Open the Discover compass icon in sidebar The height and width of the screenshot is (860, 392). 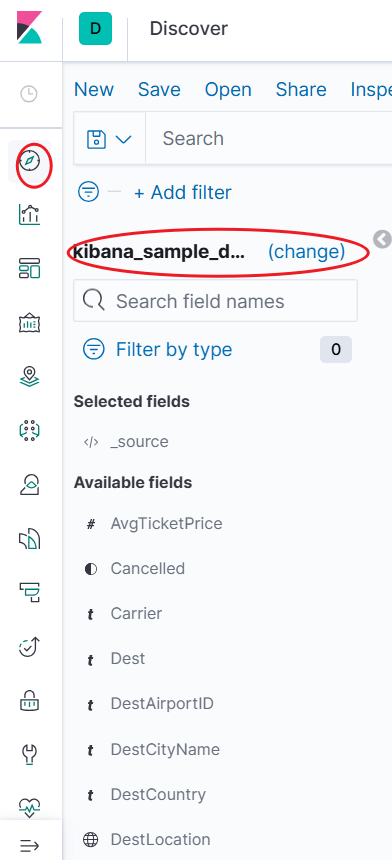pos(30,161)
